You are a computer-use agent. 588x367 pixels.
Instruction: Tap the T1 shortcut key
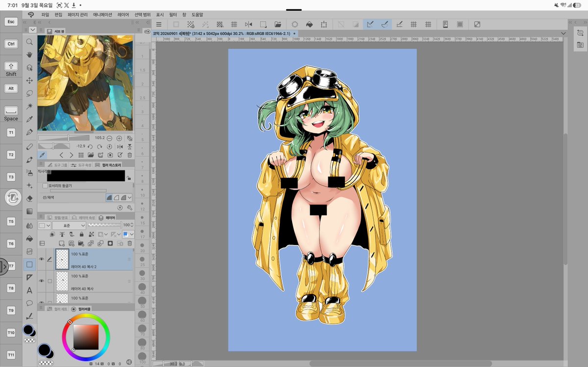click(x=11, y=133)
